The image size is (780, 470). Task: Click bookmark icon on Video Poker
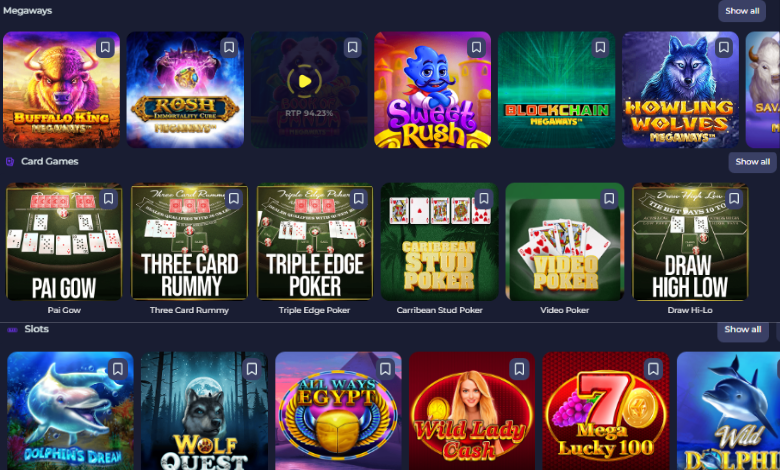pos(609,199)
